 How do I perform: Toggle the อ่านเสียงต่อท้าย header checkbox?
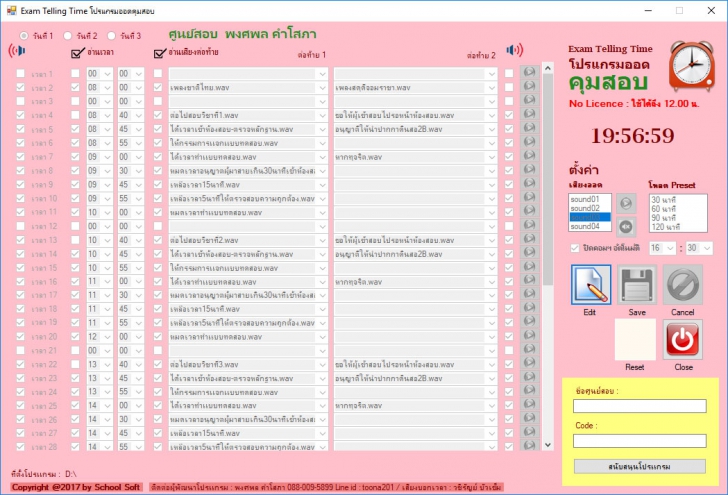[159, 53]
